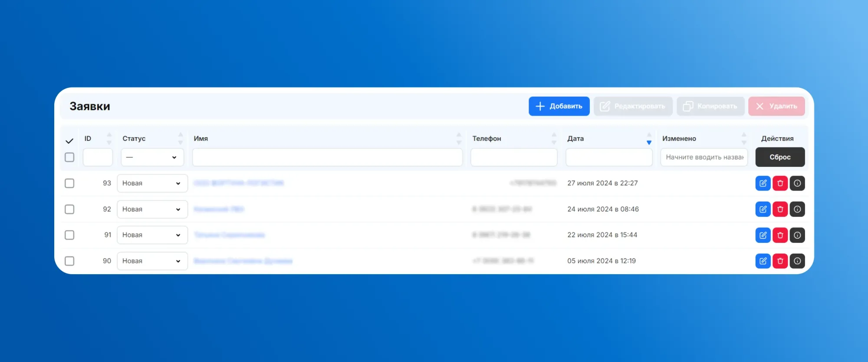Focus the Имя filter input
The width and height of the screenshot is (868, 362).
point(327,157)
